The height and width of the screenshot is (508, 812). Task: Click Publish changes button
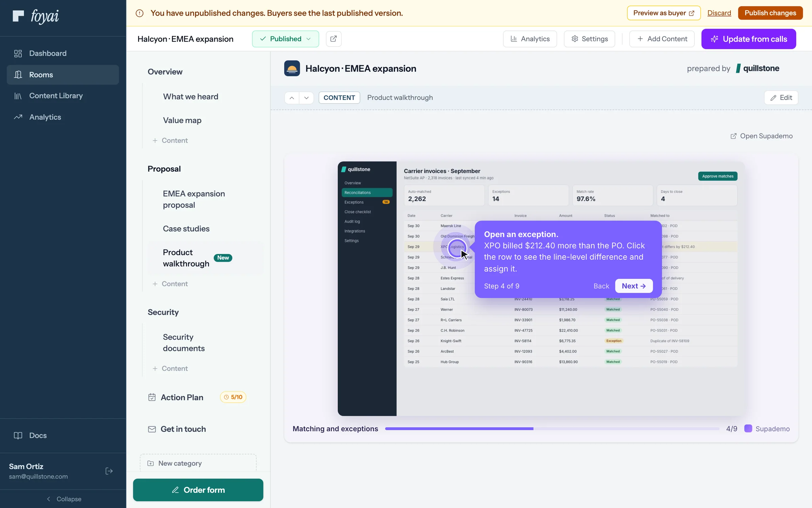pos(770,13)
